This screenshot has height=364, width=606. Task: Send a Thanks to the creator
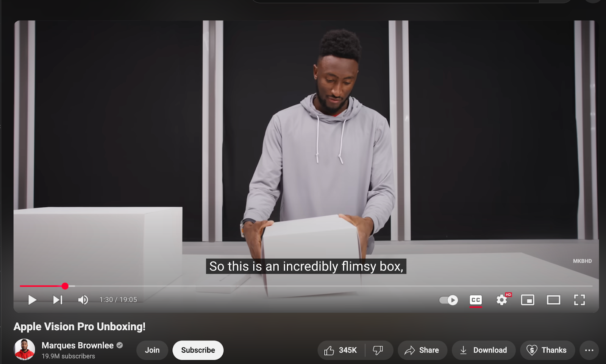click(547, 350)
